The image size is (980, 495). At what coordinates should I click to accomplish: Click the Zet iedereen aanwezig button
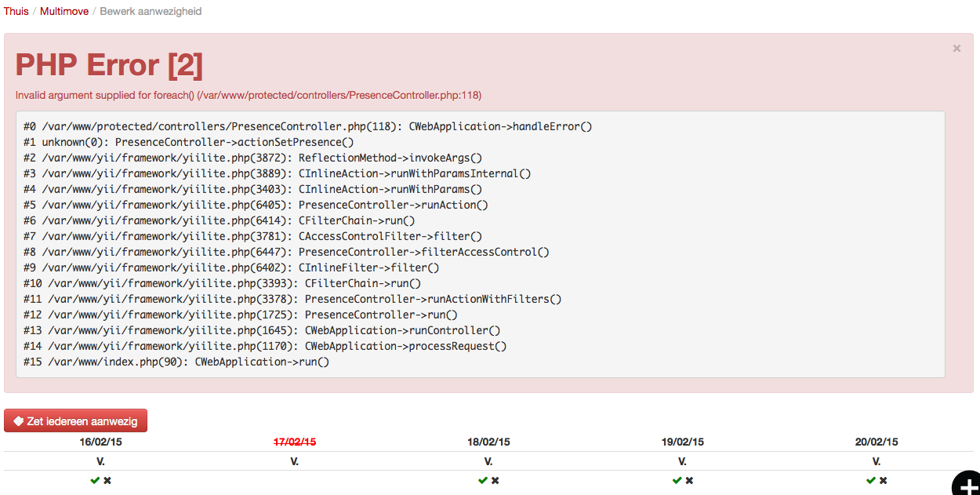coord(75,421)
